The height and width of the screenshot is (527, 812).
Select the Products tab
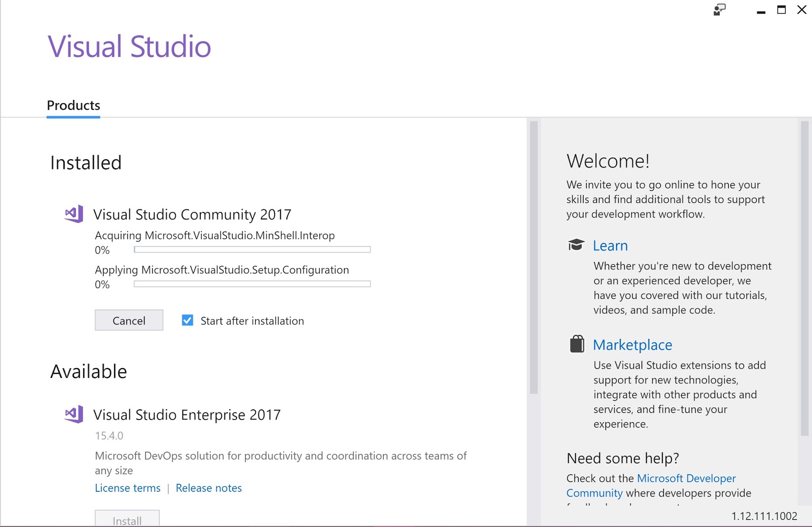pyautogui.click(x=74, y=106)
